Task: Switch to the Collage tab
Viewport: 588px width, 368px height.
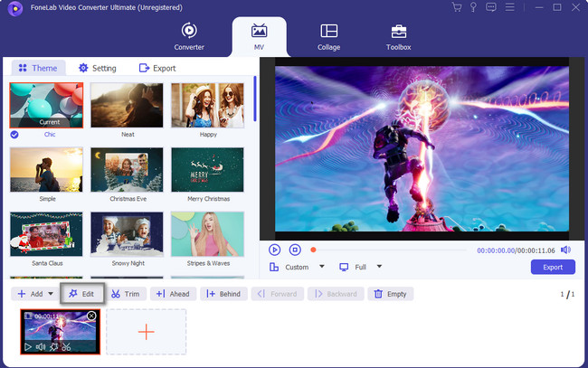Action: pos(329,36)
